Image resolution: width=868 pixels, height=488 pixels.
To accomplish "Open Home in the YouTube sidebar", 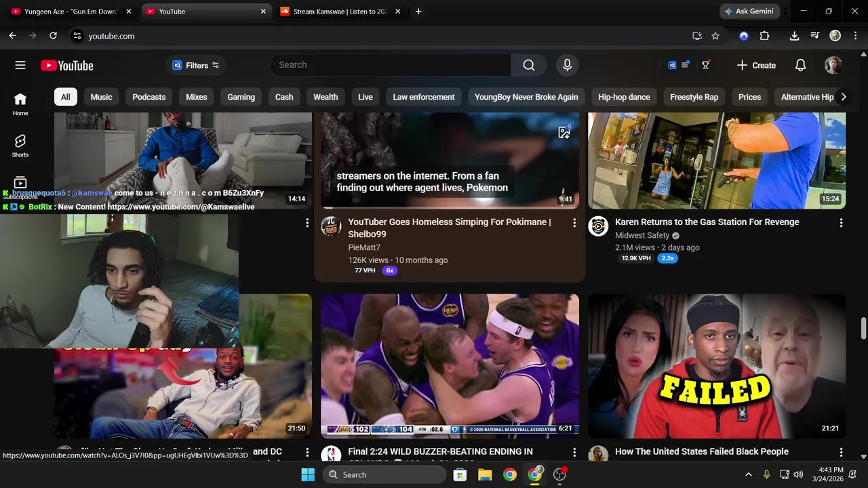I will pos(20,104).
